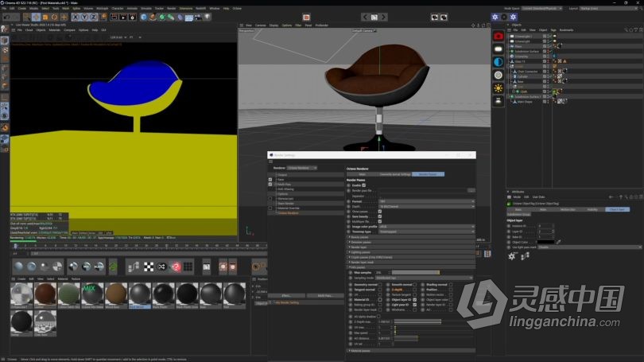Select the Move tool in top toolbar
Viewport: 644px width, 362px height.
36,17
